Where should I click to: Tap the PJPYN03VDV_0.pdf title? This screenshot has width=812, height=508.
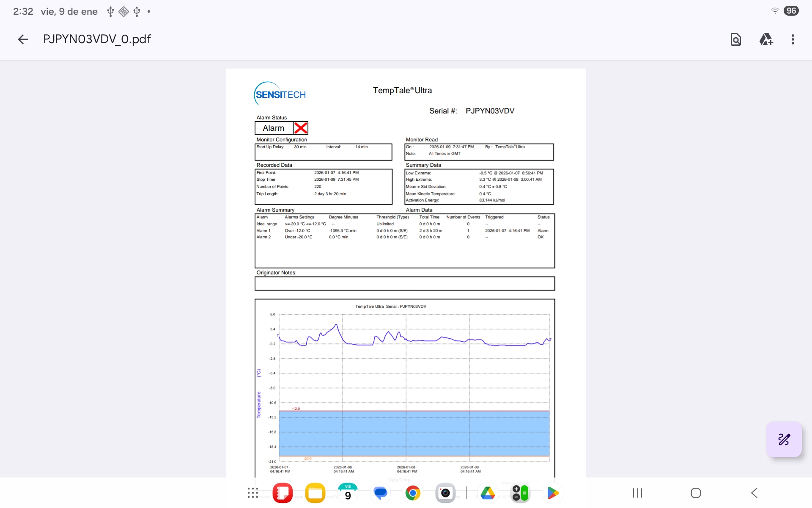click(97, 39)
